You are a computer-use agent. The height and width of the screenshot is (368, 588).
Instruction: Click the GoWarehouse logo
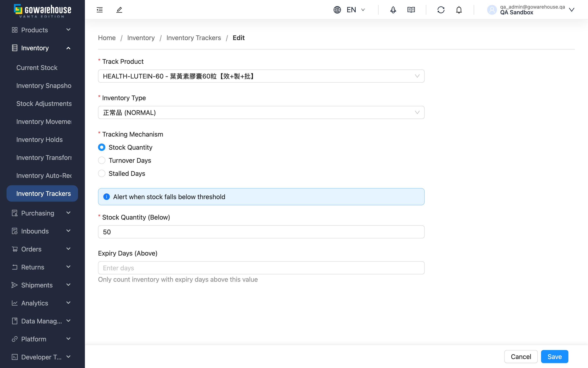[x=42, y=11]
